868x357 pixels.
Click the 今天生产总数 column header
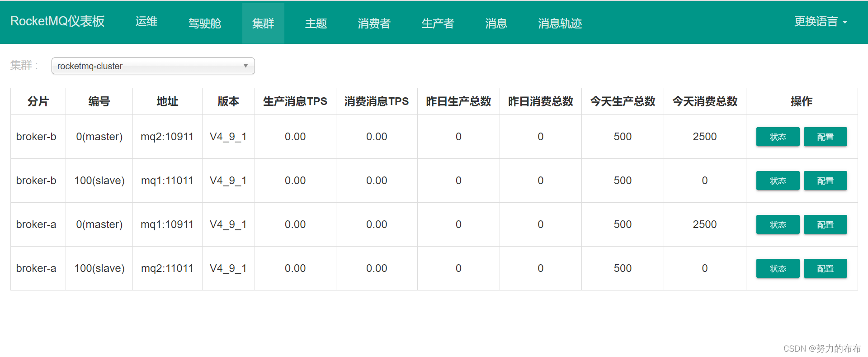pyautogui.click(x=623, y=101)
